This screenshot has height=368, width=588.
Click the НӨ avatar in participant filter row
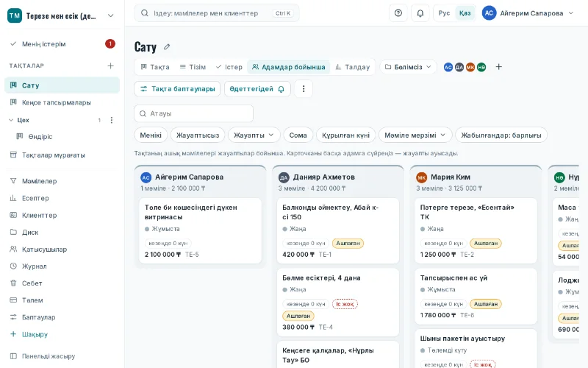pos(481,67)
